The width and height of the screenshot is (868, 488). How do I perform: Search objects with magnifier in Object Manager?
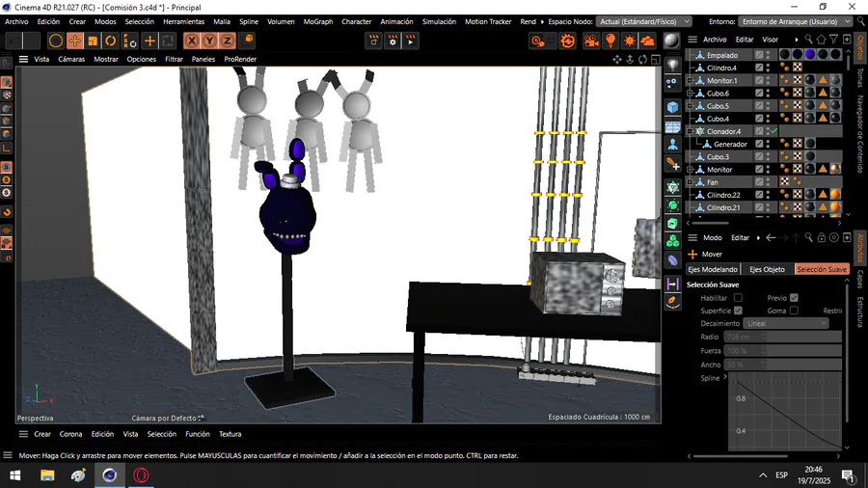coord(809,40)
